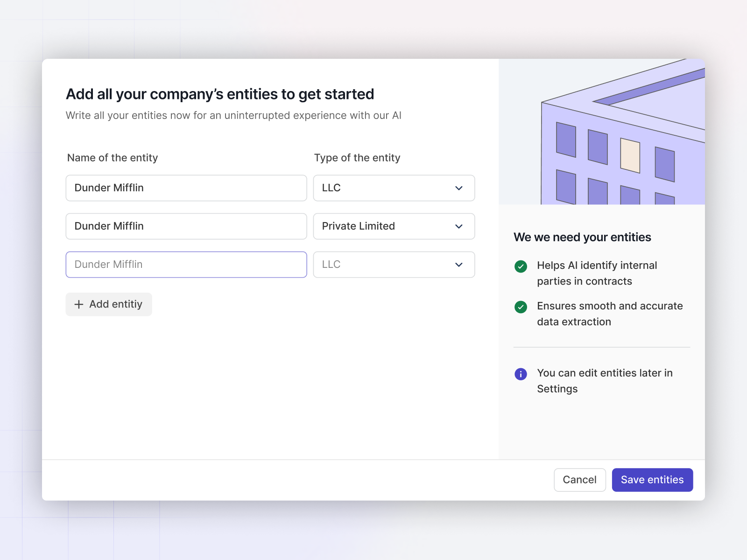Click the dialog heading about adding entities
747x560 pixels.
pos(219,94)
